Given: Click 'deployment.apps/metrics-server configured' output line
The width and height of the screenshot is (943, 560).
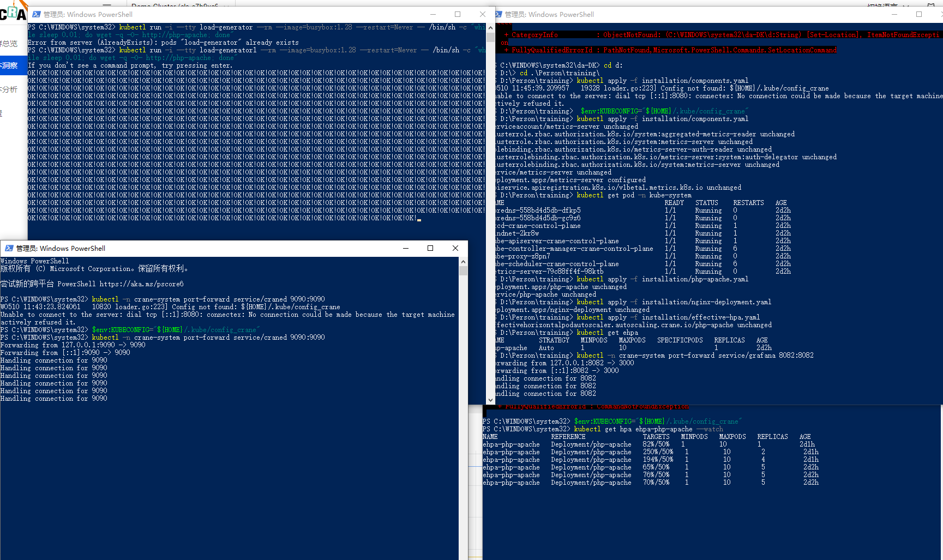Looking at the screenshot, I should [571, 180].
